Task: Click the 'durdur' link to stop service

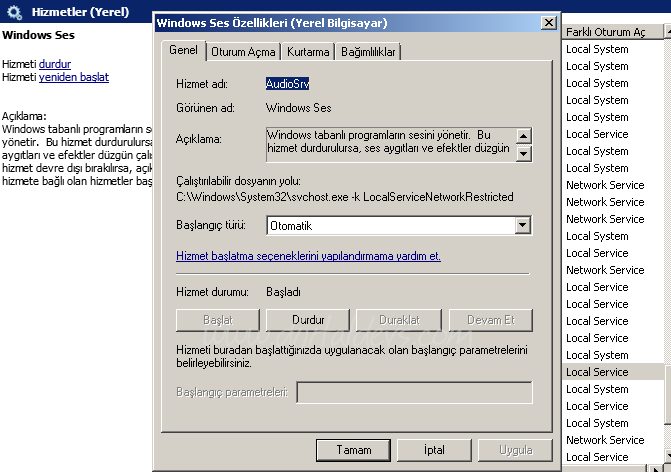Action: click(x=55, y=63)
